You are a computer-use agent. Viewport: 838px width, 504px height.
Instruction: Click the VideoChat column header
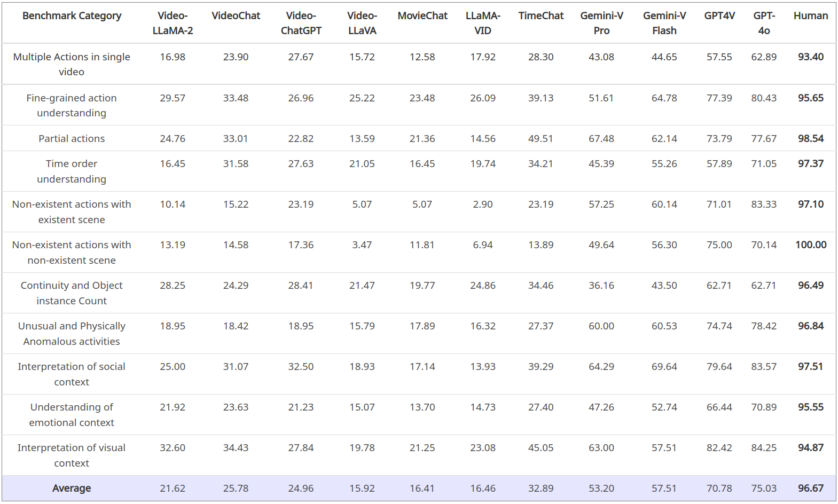click(236, 16)
